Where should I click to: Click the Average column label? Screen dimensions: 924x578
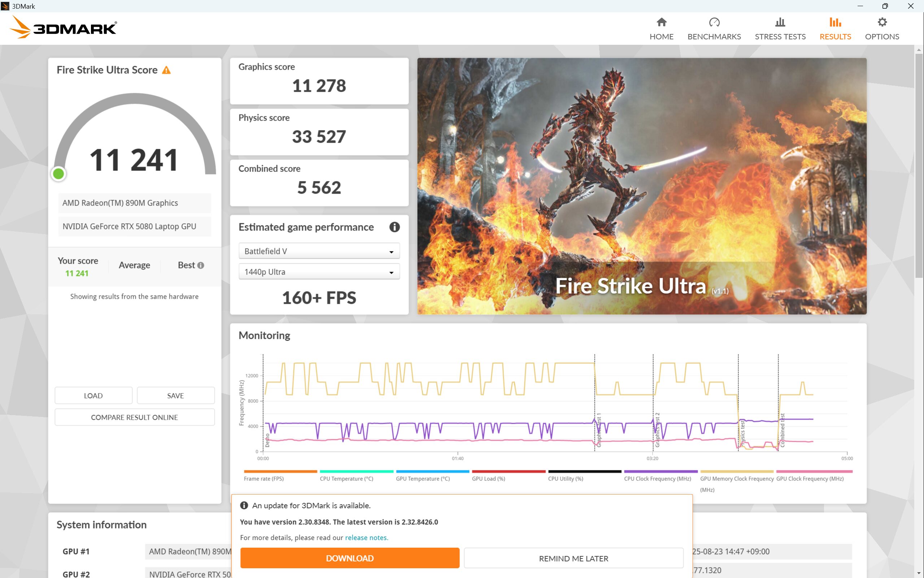pos(134,265)
